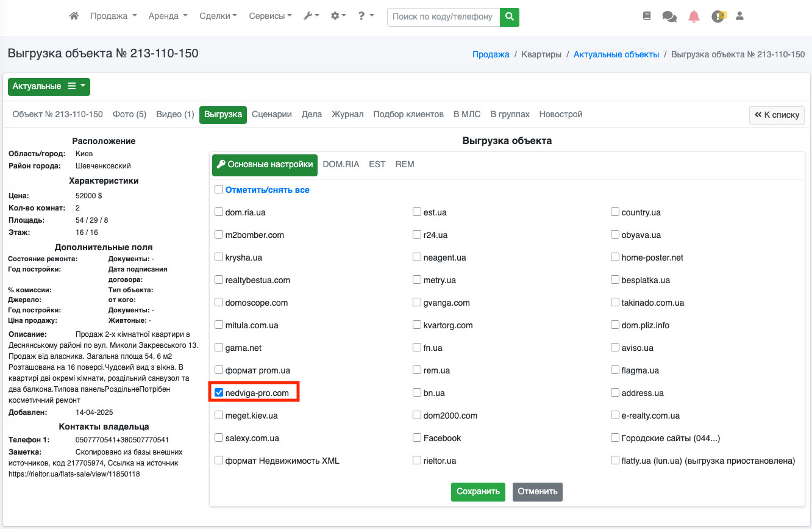Switch to the Фото (5) tab
Image resolution: width=812 pixels, height=529 pixels.
129,114
